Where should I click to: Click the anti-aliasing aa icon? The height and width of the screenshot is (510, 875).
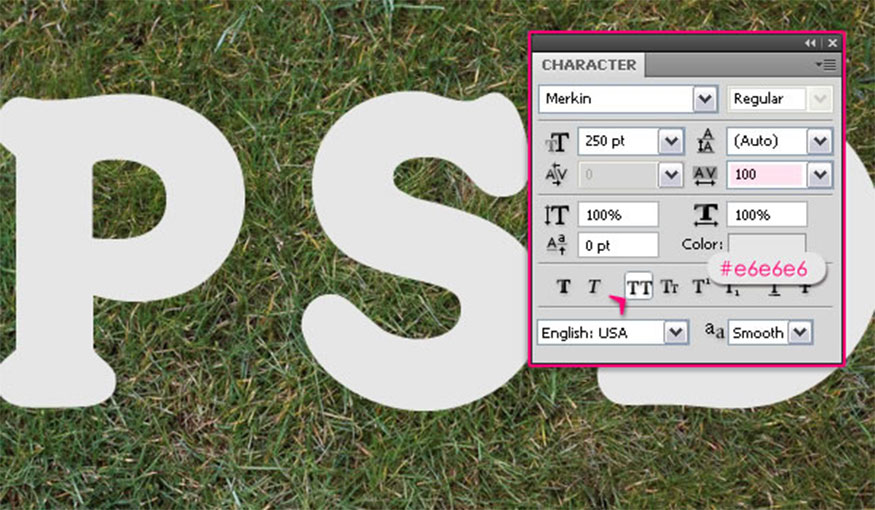click(714, 331)
